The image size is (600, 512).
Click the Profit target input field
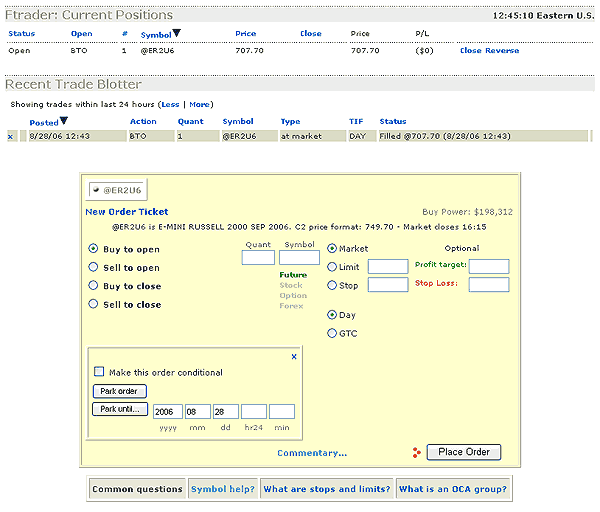click(489, 266)
